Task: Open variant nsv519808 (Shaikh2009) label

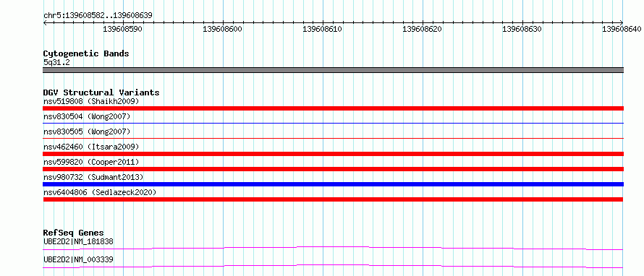Action: [x=91, y=101]
